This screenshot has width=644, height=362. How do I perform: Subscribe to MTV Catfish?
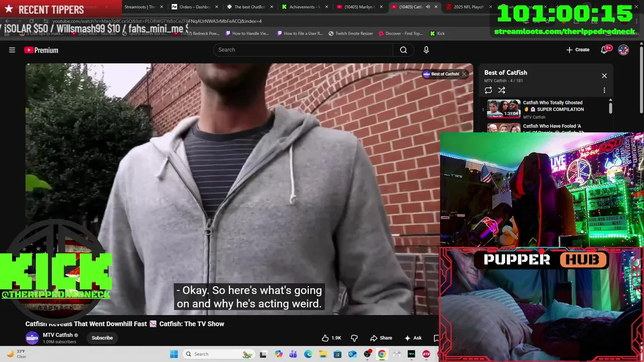click(x=102, y=338)
